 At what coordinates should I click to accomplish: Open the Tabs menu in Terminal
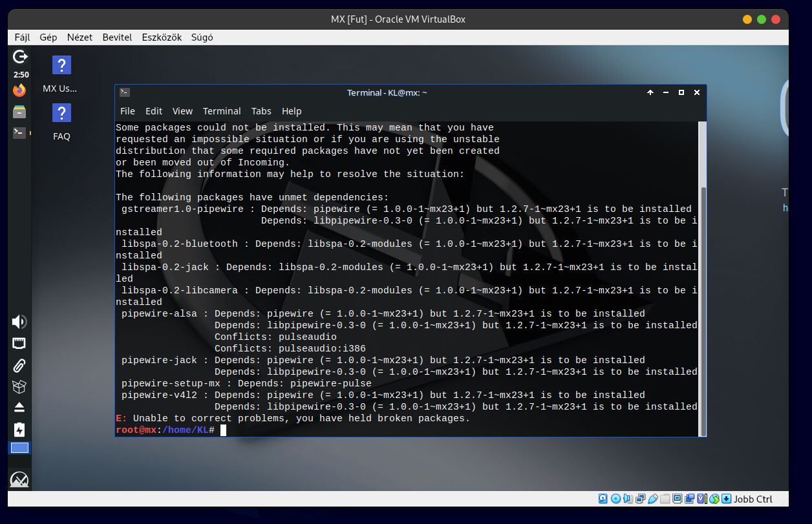click(x=261, y=111)
